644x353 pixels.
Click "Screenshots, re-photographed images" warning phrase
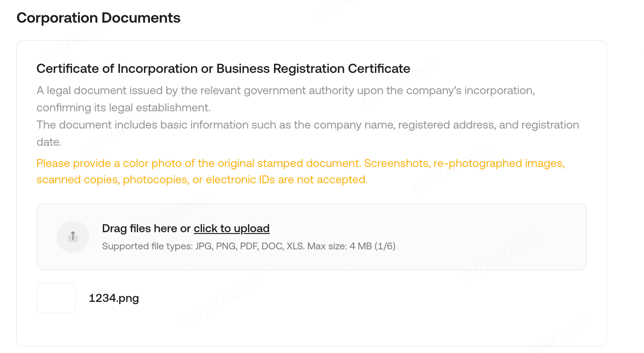click(464, 163)
